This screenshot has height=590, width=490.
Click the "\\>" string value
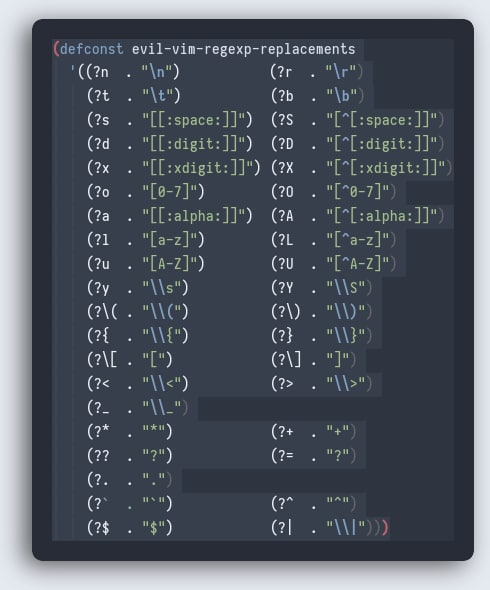pyautogui.click(x=345, y=384)
